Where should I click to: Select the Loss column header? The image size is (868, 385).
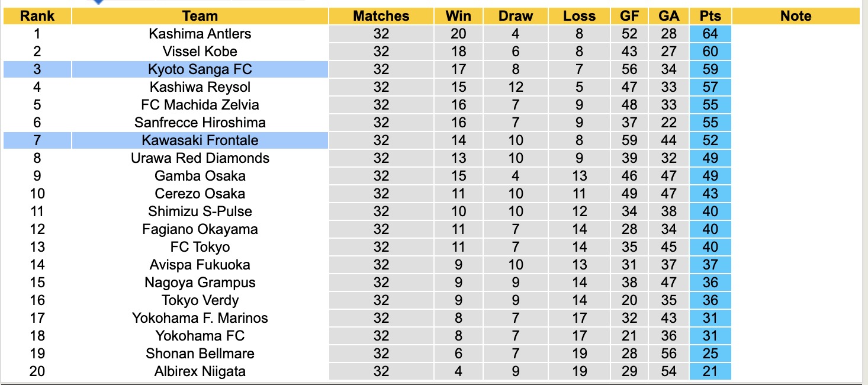579,16
